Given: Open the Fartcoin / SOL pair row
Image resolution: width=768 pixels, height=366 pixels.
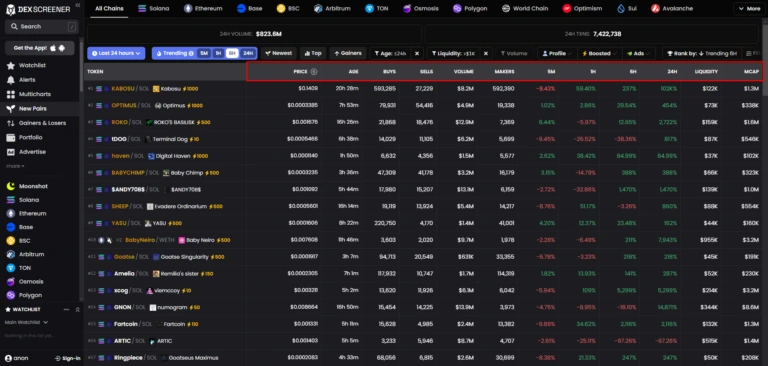Looking at the screenshot, I should point(423,324).
